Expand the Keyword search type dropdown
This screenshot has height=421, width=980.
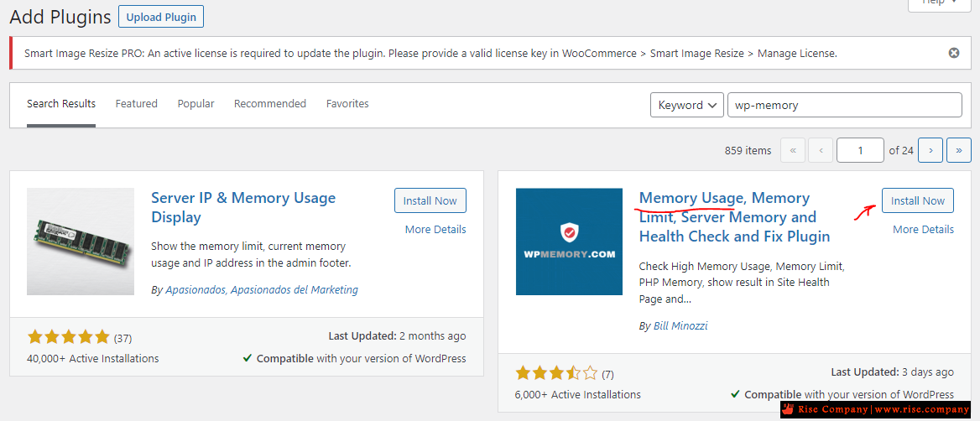tap(687, 105)
